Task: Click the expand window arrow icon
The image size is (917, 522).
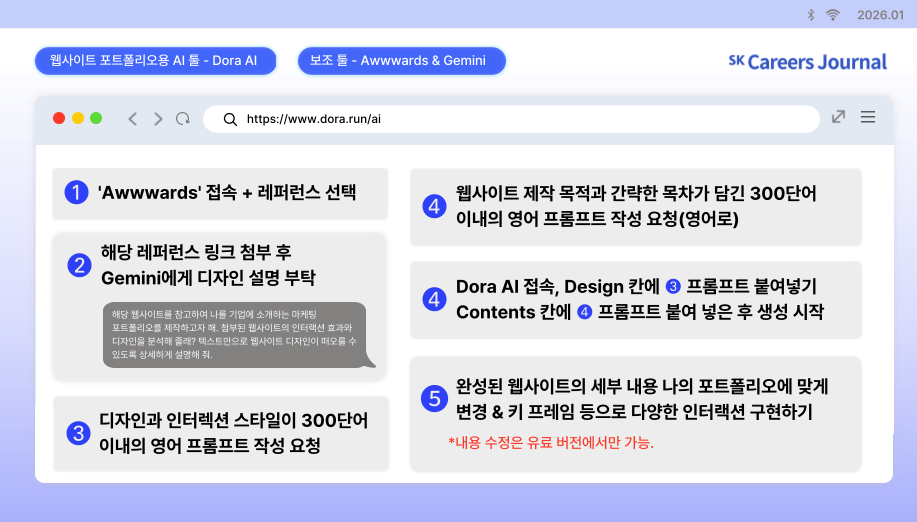Action: [839, 117]
